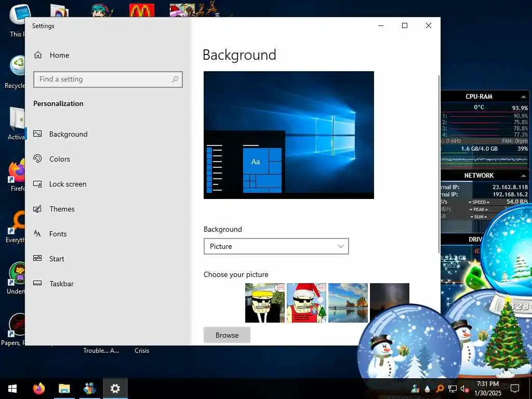Click the Background picture frame icon
The width and height of the screenshot is (532, 399).
tap(37, 134)
